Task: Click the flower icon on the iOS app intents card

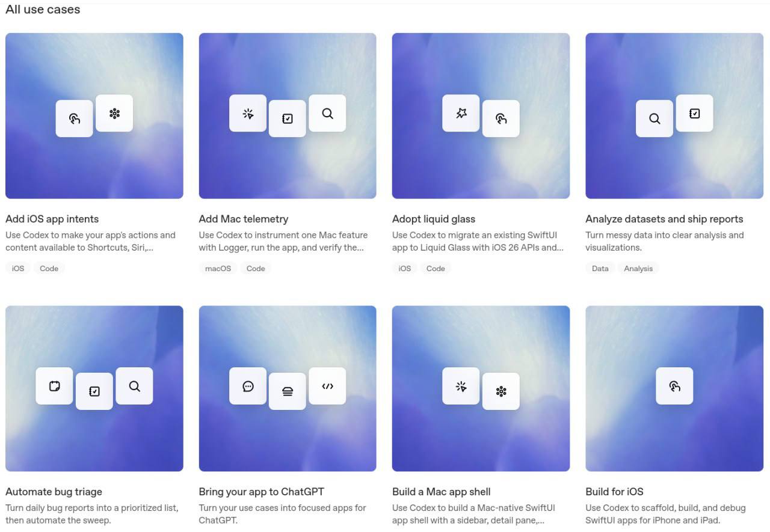Action: 114,113
